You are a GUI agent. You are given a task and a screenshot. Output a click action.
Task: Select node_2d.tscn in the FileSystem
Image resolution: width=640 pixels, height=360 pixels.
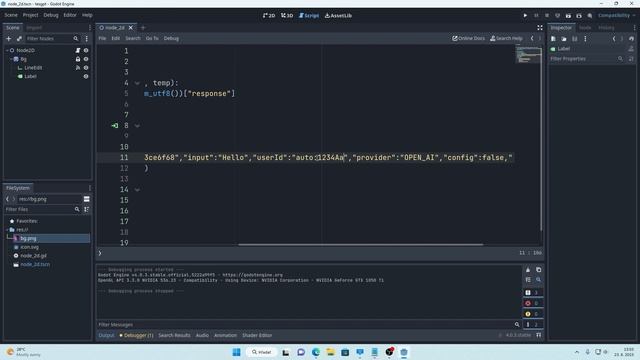(x=35, y=264)
